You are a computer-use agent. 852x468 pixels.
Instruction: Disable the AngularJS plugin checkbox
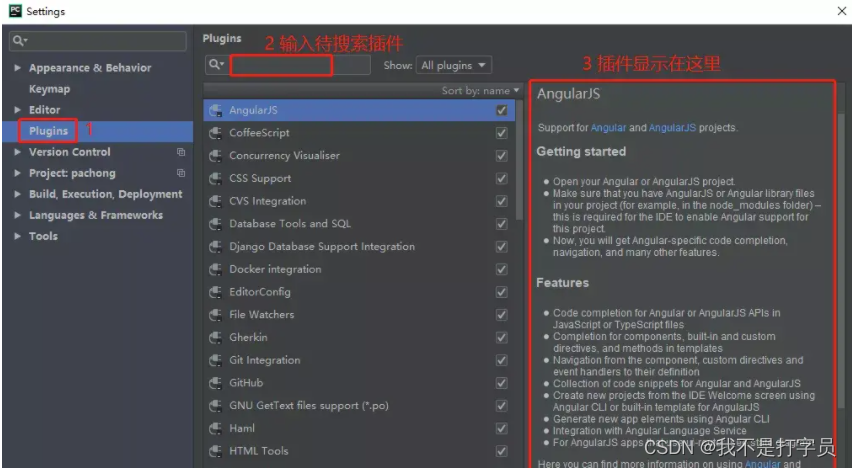[502, 110]
